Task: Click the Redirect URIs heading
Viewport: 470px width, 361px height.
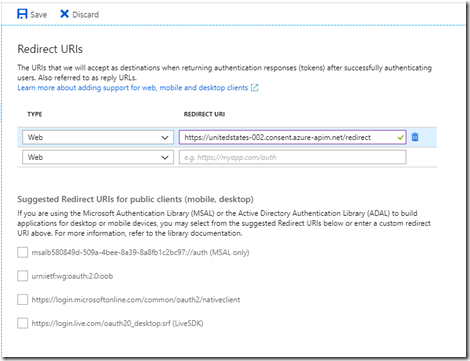Action: [50, 49]
